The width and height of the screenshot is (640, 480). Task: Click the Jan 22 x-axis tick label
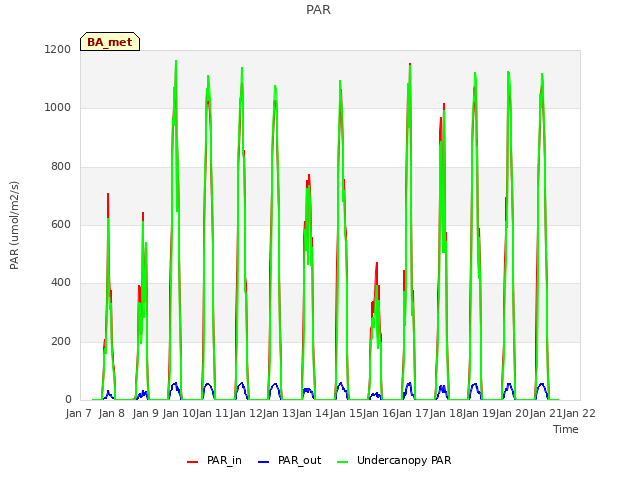coord(580,413)
